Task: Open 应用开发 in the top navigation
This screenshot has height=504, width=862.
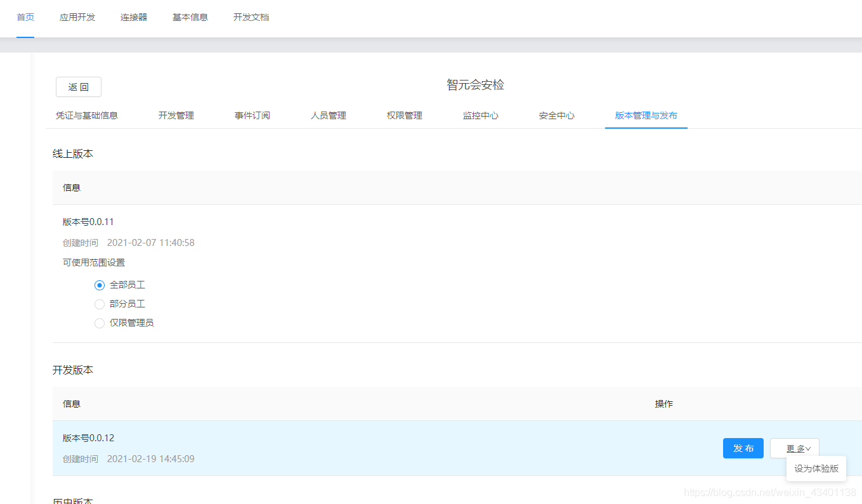Action: click(x=77, y=17)
